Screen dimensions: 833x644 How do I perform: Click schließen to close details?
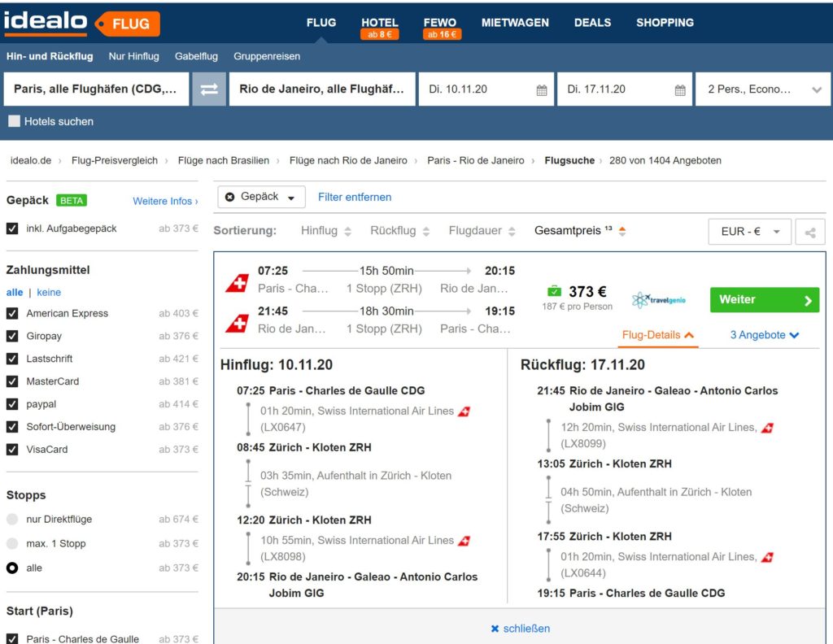click(x=520, y=629)
